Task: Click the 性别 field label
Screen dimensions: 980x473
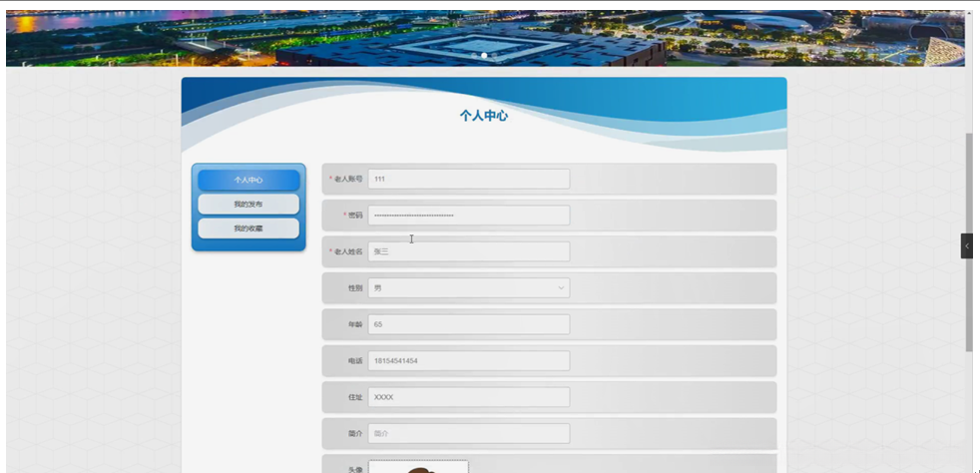Action: [355, 288]
